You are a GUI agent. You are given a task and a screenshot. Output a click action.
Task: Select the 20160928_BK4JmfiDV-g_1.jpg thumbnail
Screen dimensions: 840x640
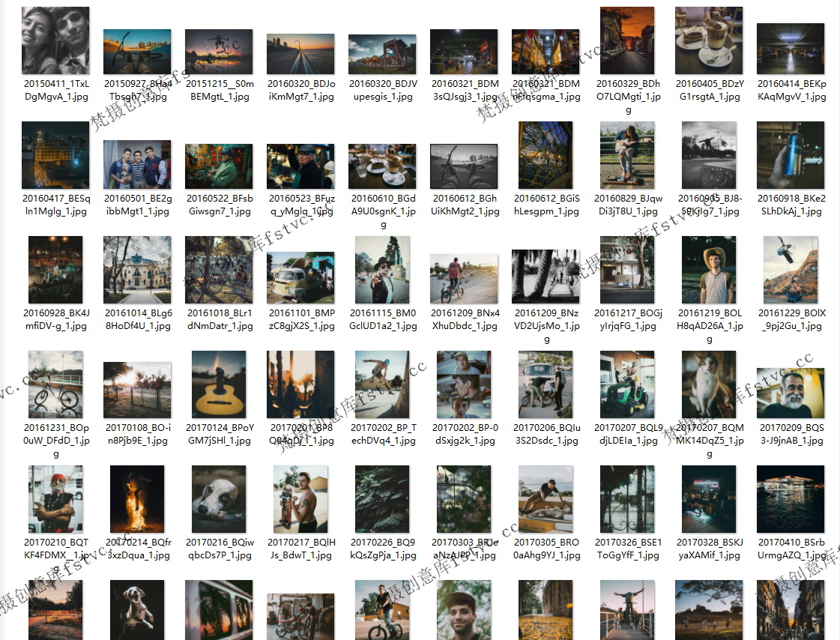coord(55,270)
